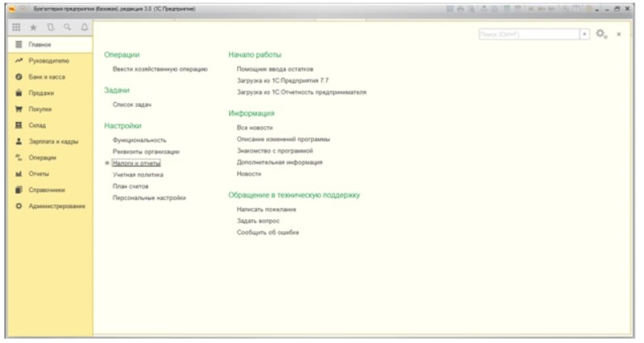Screen dimensions: 644x343
Task: Click the magnifier search icon in the top toolbar
Action: click(67, 28)
